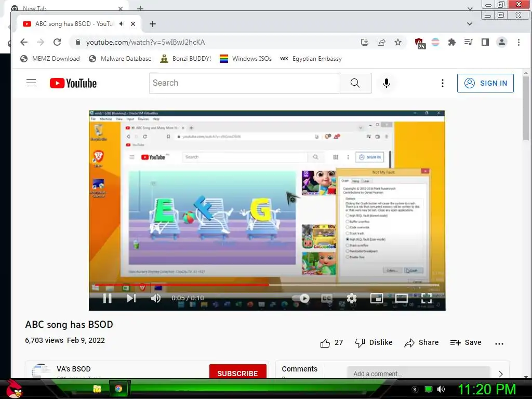The width and height of the screenshot is (532, 399).
Task: Pause the video
Action: [107, 298]
